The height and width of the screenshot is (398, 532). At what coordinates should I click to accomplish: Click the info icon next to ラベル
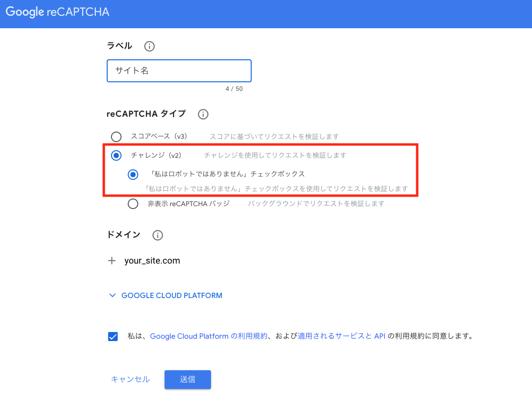click(x=149, y=46)
